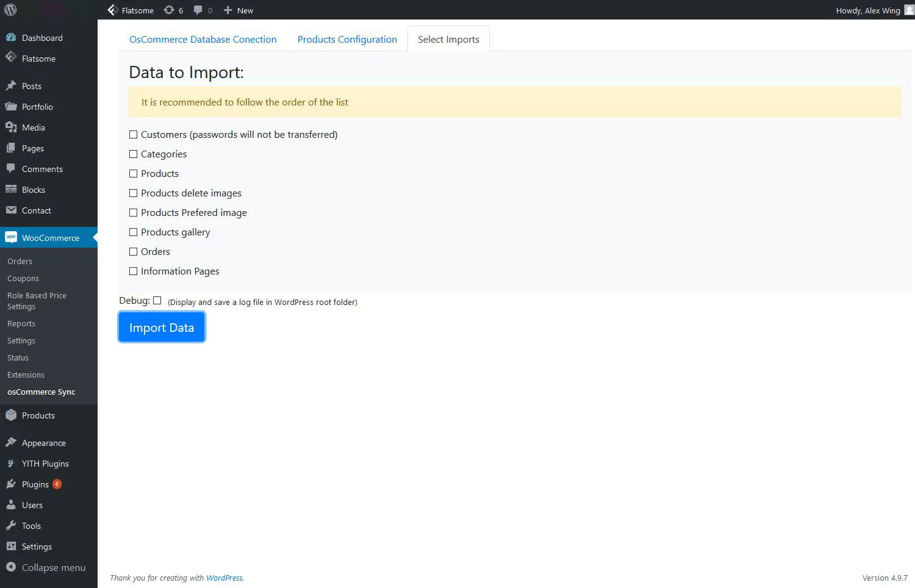This screenshot has height=588, width=915.
Task: Click the Pages icon in sidebar
Action: tap(11, 148)
